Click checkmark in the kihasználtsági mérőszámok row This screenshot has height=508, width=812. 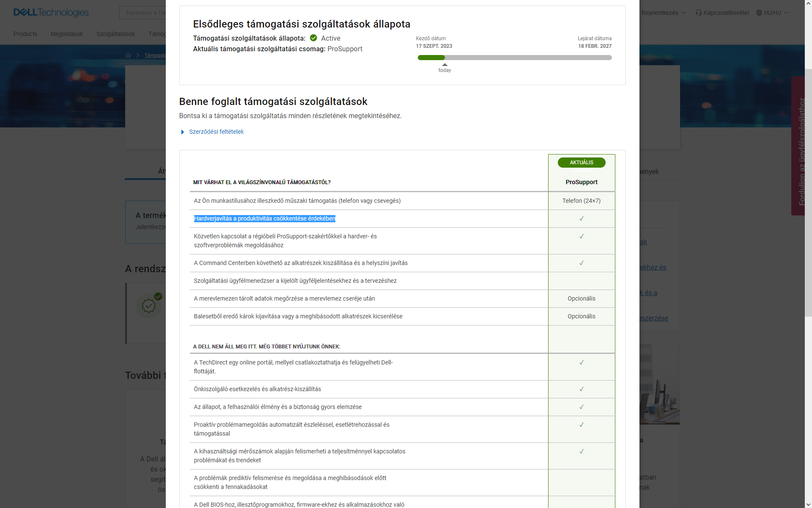pos(582,451)
